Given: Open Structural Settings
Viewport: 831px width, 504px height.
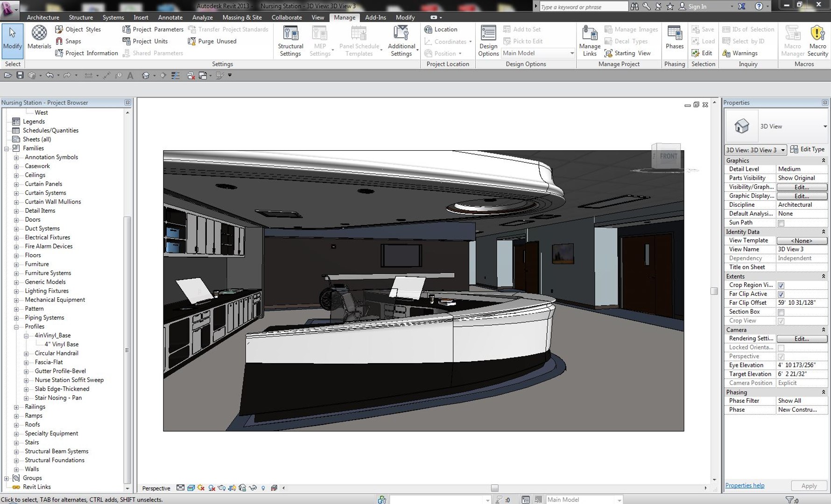Looking at the screenshot, I should click(290, 41).
